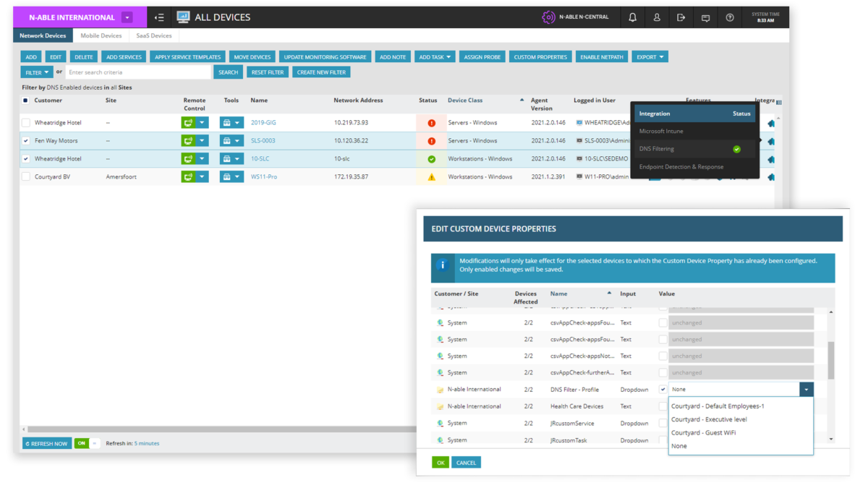Open the user account icon
868x488 pixels.
[x=657, y=17]
